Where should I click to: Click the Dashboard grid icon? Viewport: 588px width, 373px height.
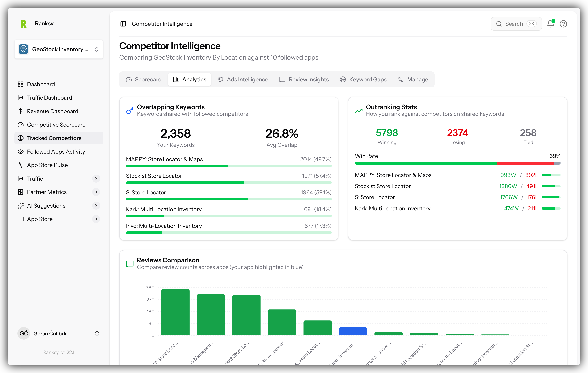coord(20,84)
